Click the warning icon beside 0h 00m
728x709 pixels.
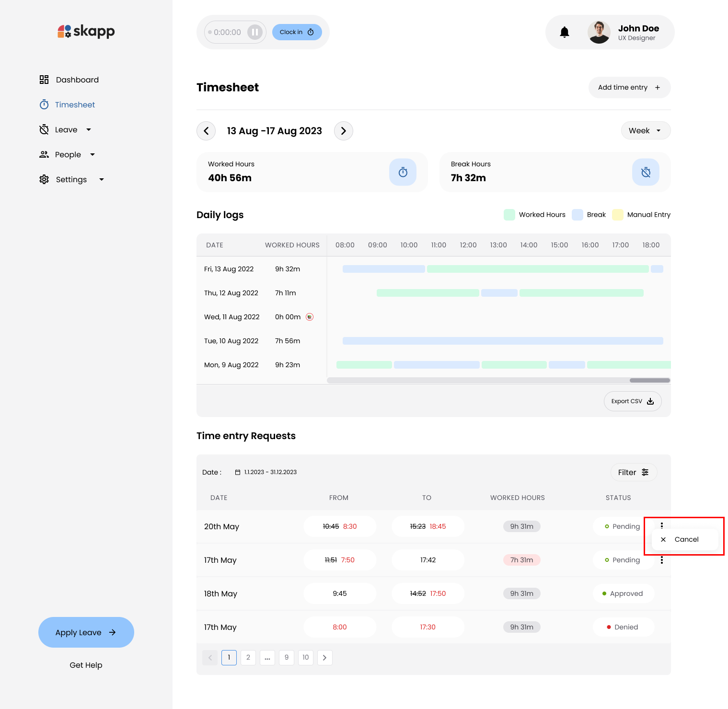coord(310,317)
